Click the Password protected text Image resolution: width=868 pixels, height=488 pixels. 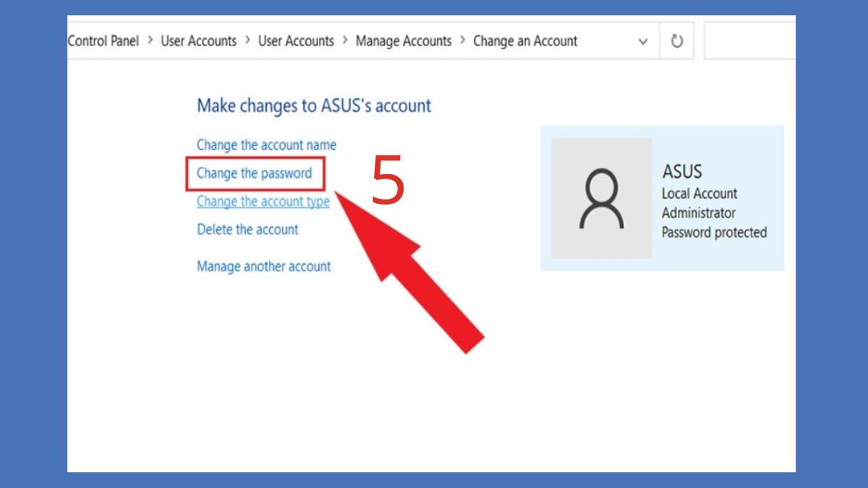714,233
